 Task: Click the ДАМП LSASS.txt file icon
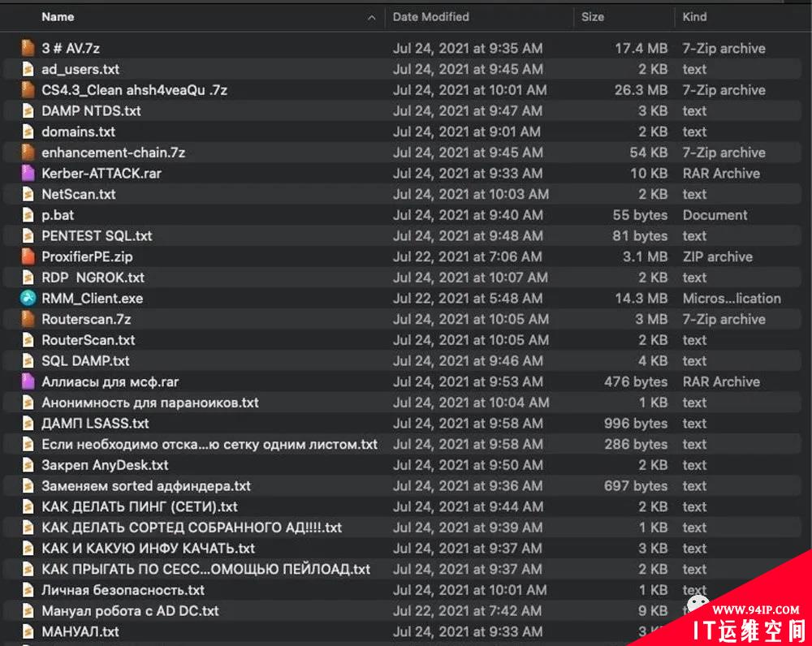coord(28,424)
